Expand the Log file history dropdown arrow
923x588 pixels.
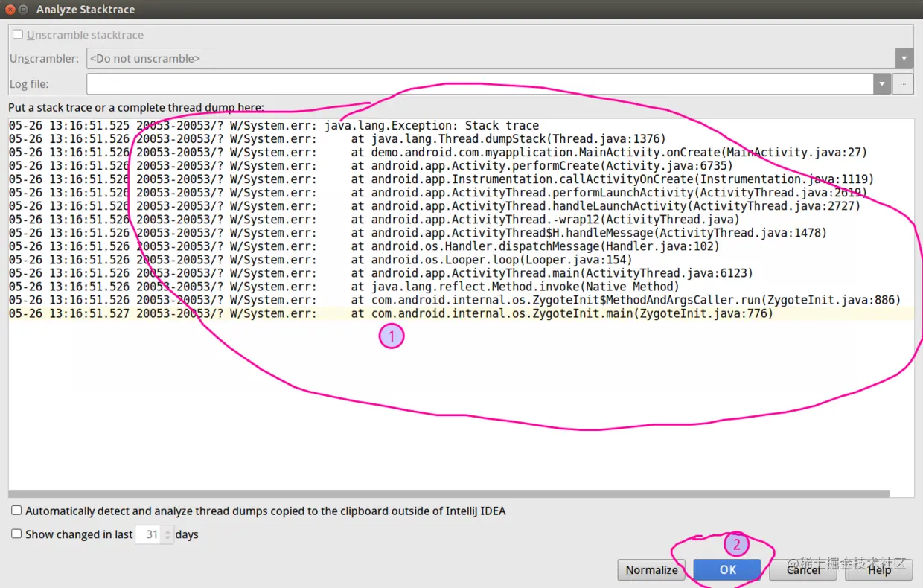click(x=882, y=84)
